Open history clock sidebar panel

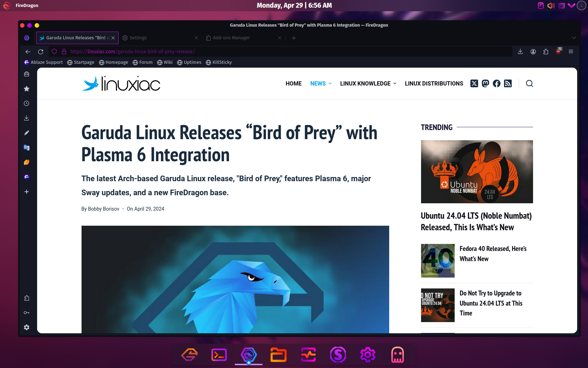pos(27,104)
